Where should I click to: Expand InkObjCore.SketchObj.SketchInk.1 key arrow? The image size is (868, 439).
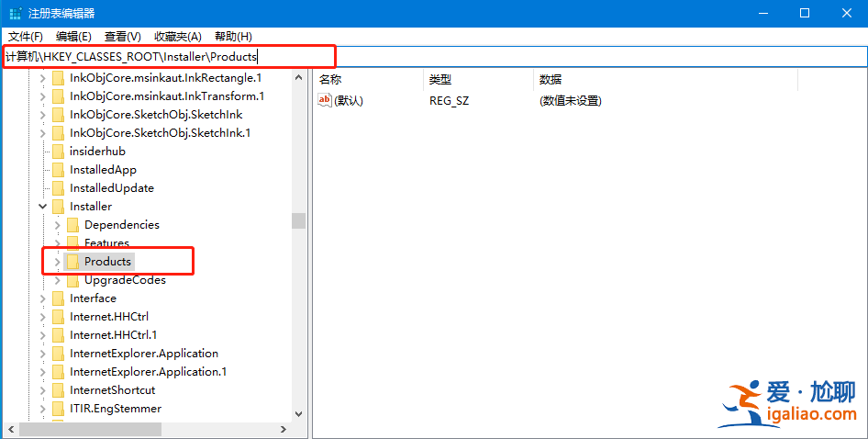click(43, 133)
